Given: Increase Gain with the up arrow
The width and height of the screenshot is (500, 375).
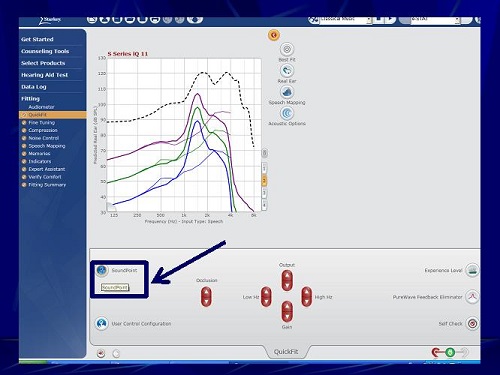Looking at the screenshot, I should click(x=287, y=306).
